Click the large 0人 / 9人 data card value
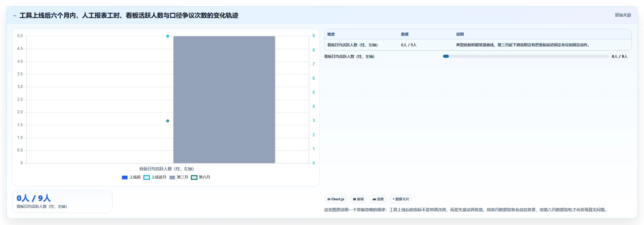 pyautogui.click(x=34, y=198)
